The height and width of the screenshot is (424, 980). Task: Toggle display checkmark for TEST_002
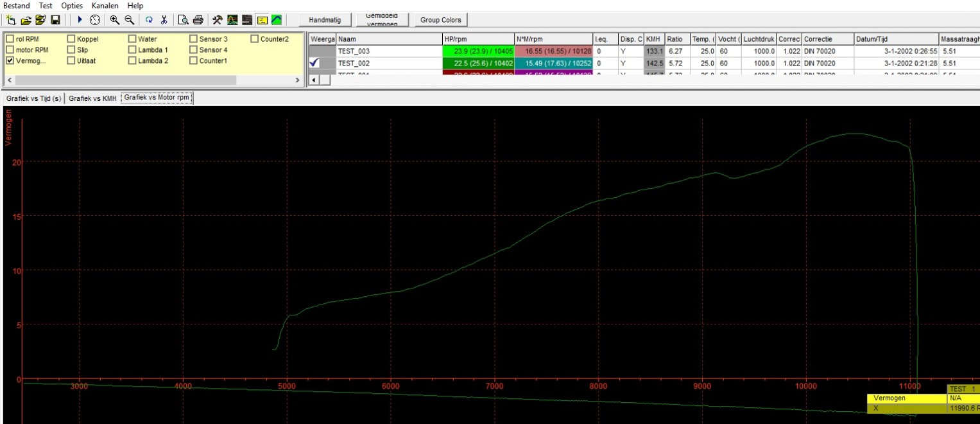(314, 63)
